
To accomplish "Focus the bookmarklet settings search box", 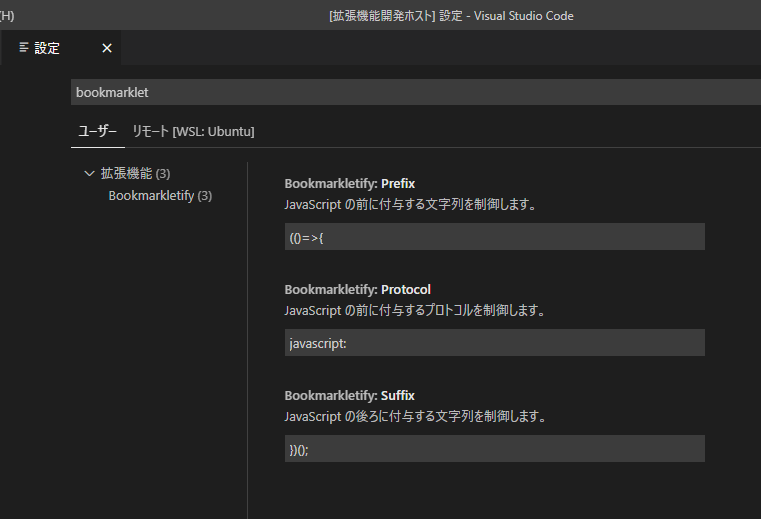I will [x=416, y=92].
